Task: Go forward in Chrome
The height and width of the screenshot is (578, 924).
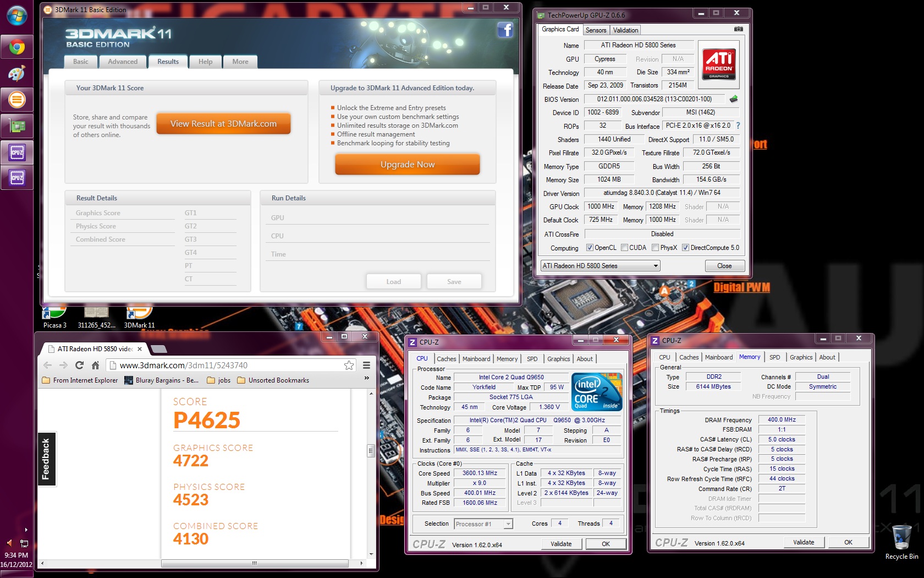Action: pos(63,365)
